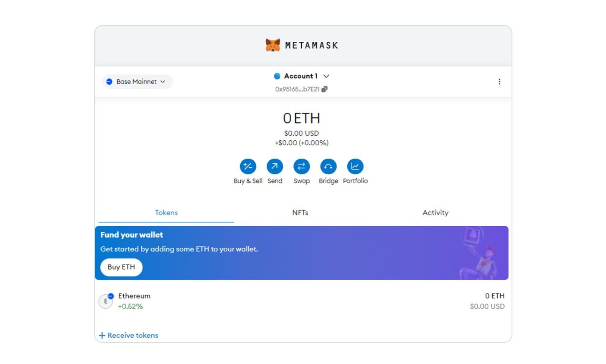Open the Swap icon
Viewport: 606px width, 364px height.
click(301, 167)
